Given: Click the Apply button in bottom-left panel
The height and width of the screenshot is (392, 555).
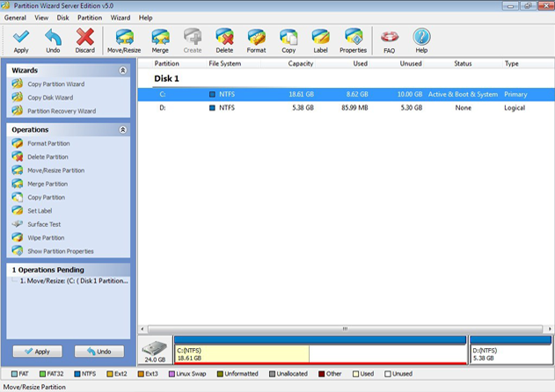Looking at the screenshot, I should click(36, 352).
